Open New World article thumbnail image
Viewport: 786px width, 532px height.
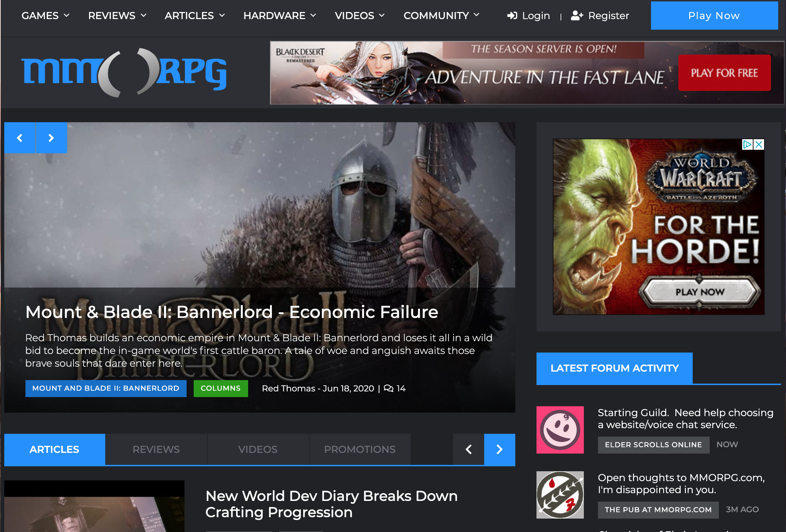point(94,506)
